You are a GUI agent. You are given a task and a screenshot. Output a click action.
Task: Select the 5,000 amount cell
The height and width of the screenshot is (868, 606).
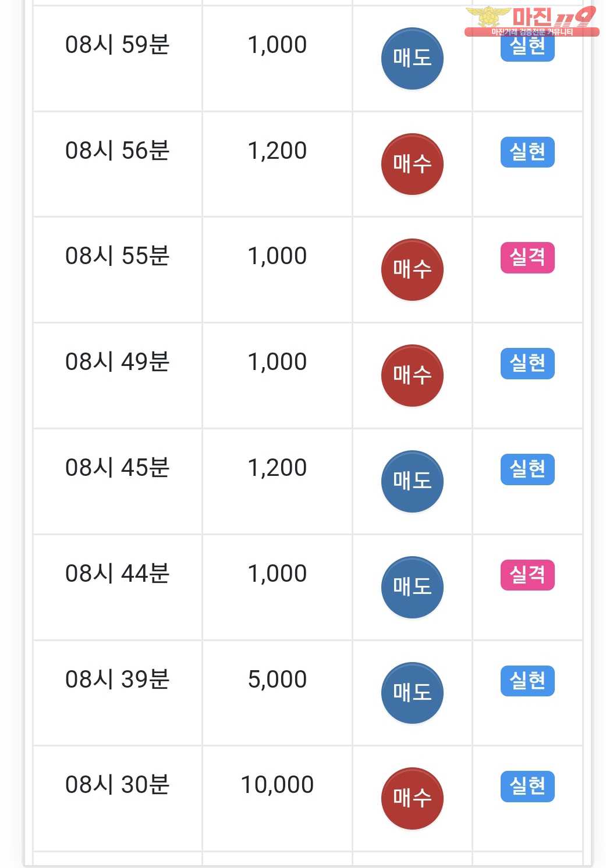[277, 680]
